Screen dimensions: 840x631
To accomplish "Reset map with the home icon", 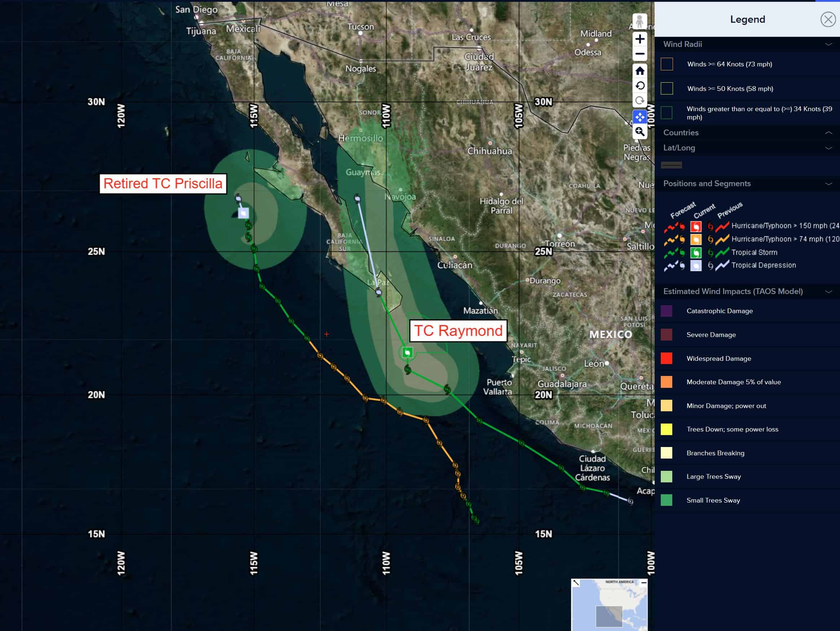I will point(639,71).
